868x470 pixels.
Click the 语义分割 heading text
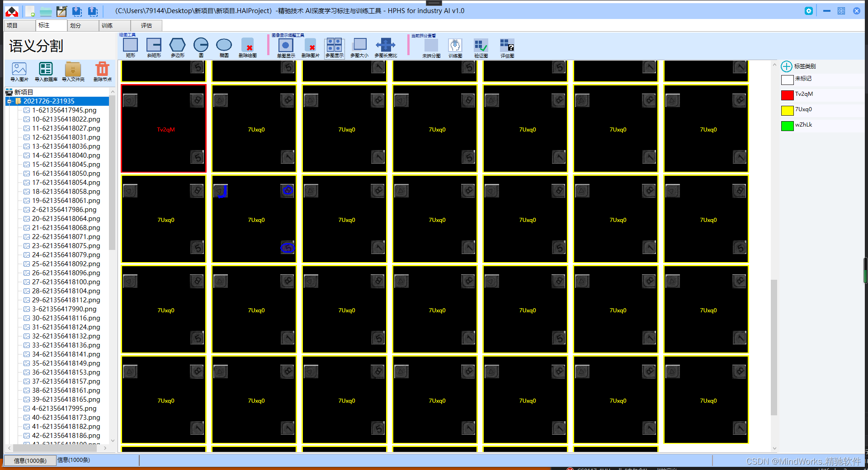[x=36, y=46]
